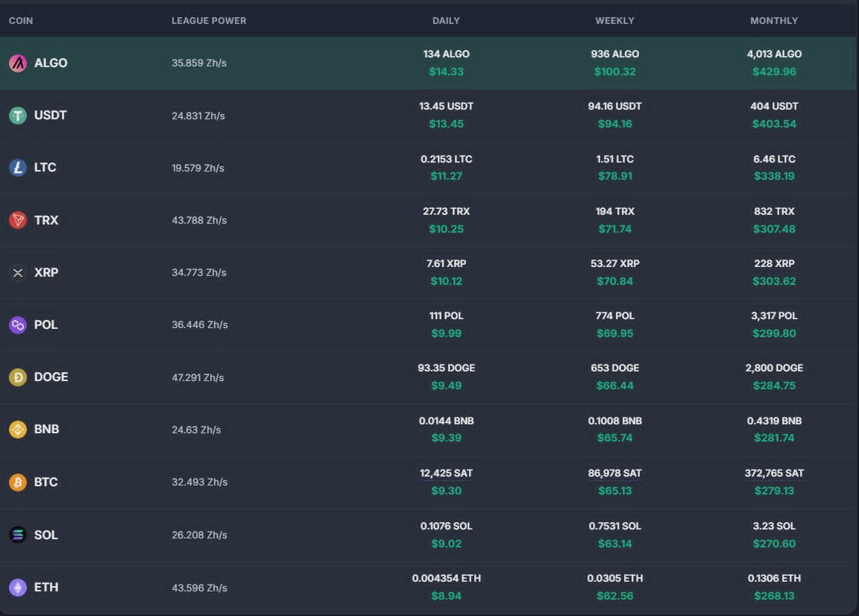Click monthly value $403.54

[774, 124]
